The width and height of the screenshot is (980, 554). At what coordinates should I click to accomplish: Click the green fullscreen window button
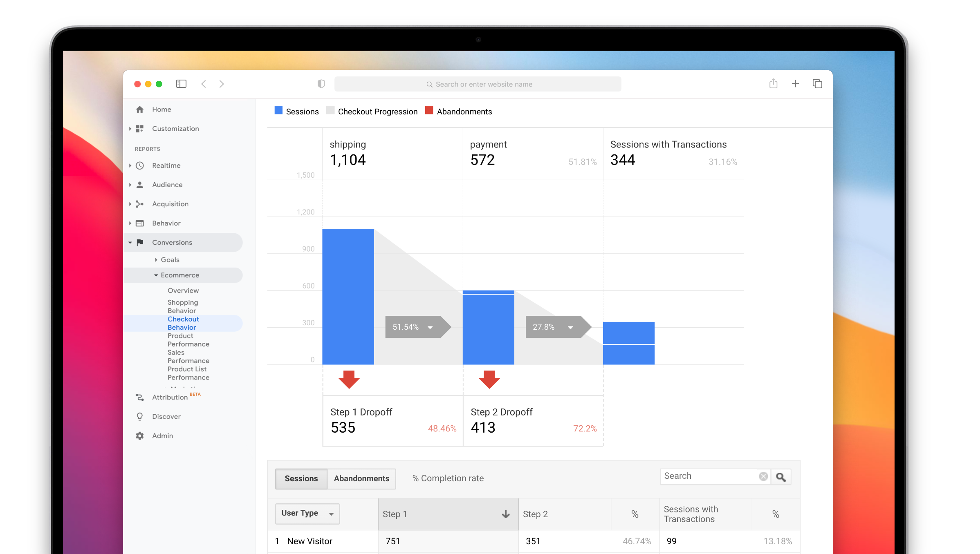(x=159, y=84)
